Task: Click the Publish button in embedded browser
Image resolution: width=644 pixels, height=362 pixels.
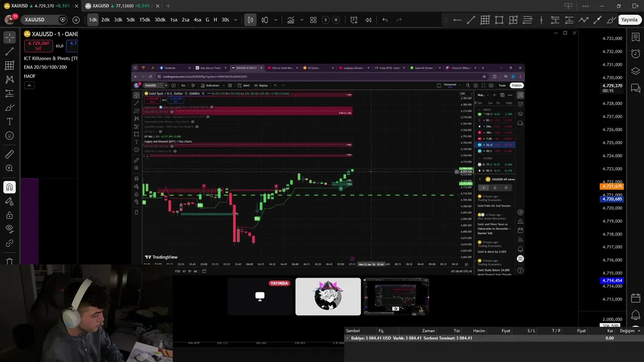Action: (x=517, y=85)
